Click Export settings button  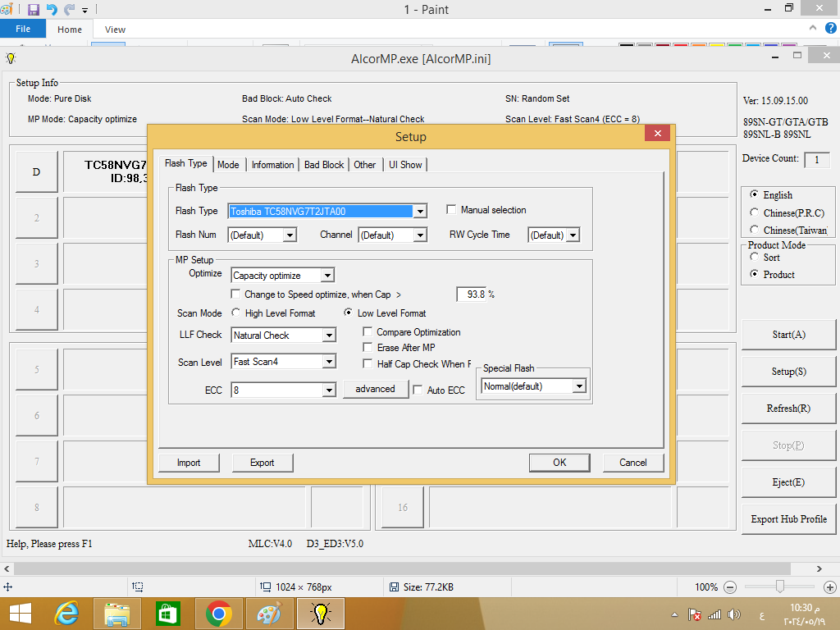coord(262,463)
